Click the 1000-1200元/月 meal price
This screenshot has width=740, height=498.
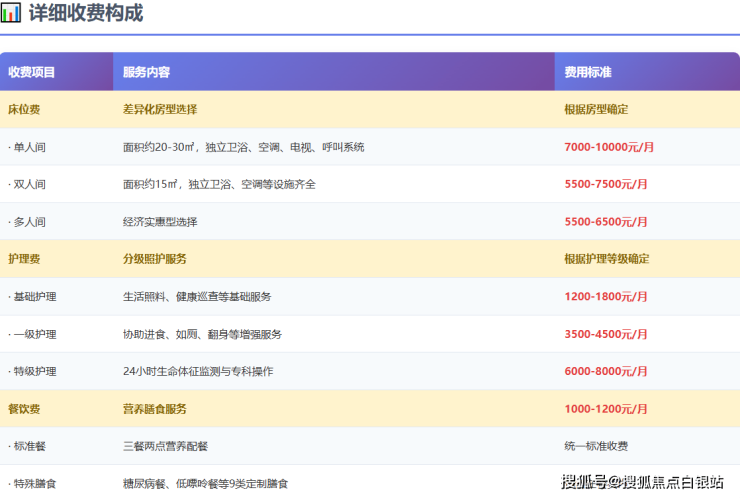coord(606,409)
